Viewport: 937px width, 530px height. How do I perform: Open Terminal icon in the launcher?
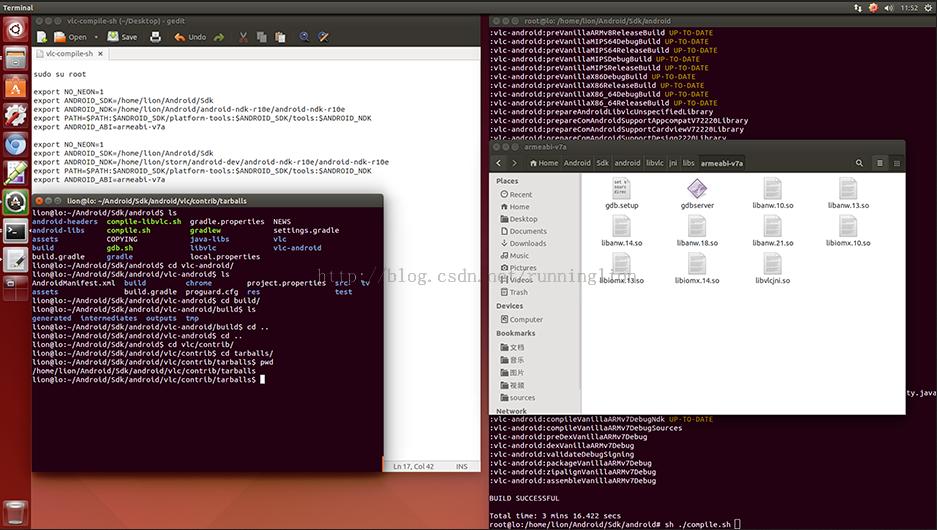pos(16,231)
